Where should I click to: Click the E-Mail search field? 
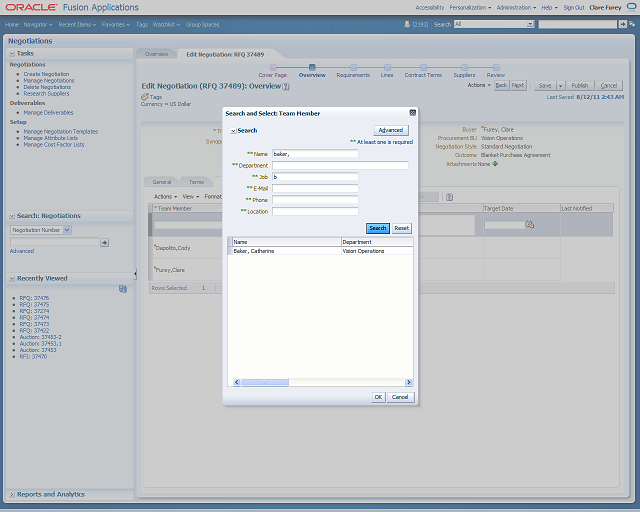click(x=315, y=188)
